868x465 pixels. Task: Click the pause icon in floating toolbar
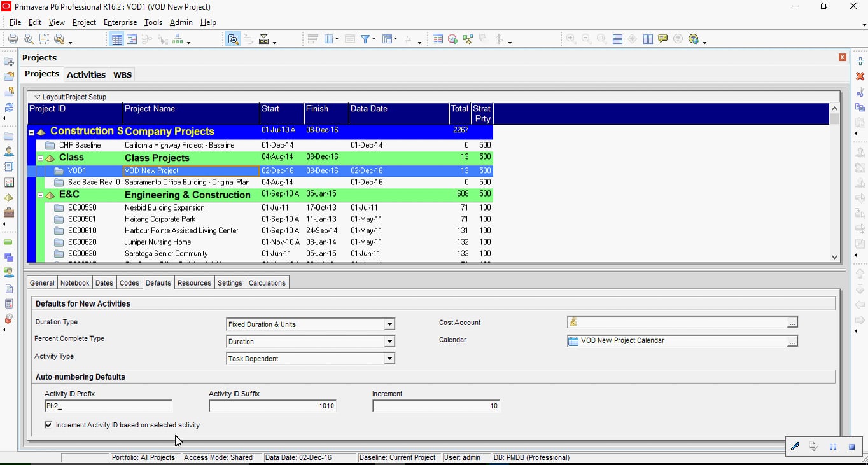point(833,447)
